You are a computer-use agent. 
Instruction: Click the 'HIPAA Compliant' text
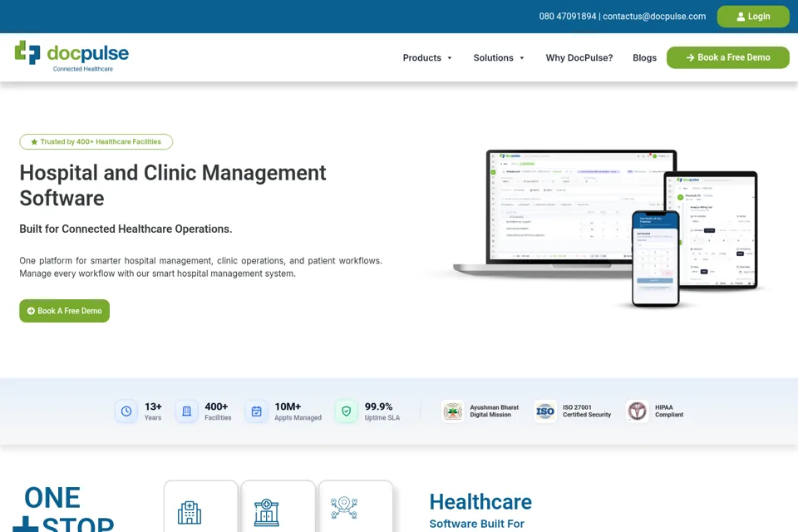669,411
